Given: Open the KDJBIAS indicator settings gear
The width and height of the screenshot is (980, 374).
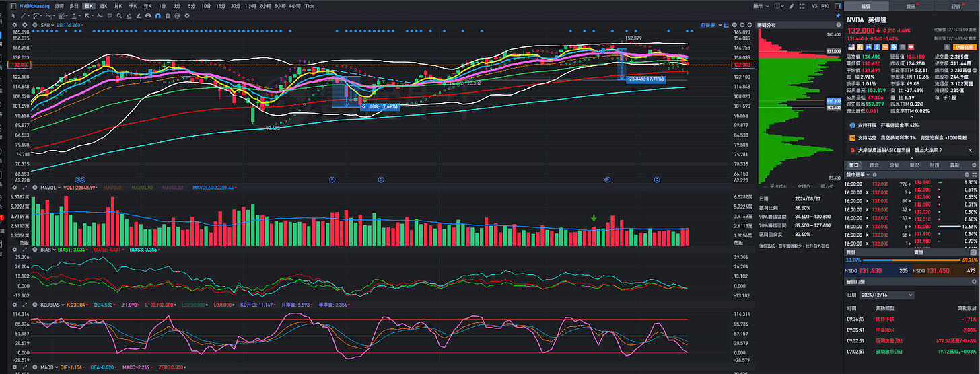Looking at the screenshot, I should [x=15, y=303].
